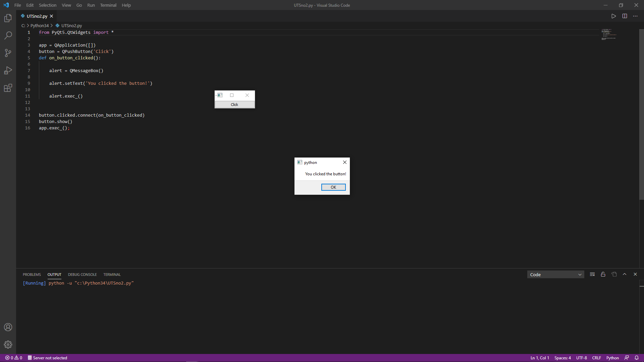The height and width of the screenshot is (362, 644).
Task: Open the Extensions view
Action: [x=8, y=88]
